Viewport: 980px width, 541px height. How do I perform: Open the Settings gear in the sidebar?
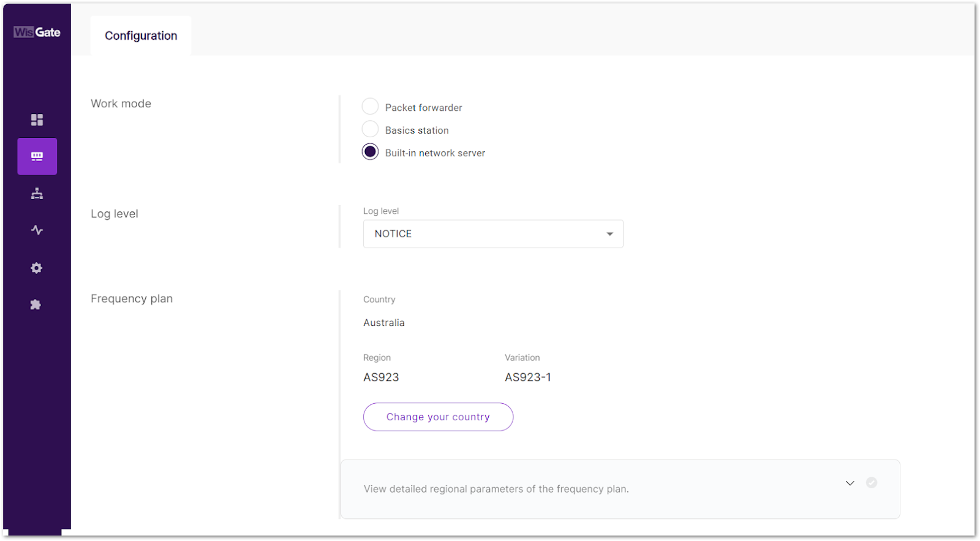click(x=37, y=268)
